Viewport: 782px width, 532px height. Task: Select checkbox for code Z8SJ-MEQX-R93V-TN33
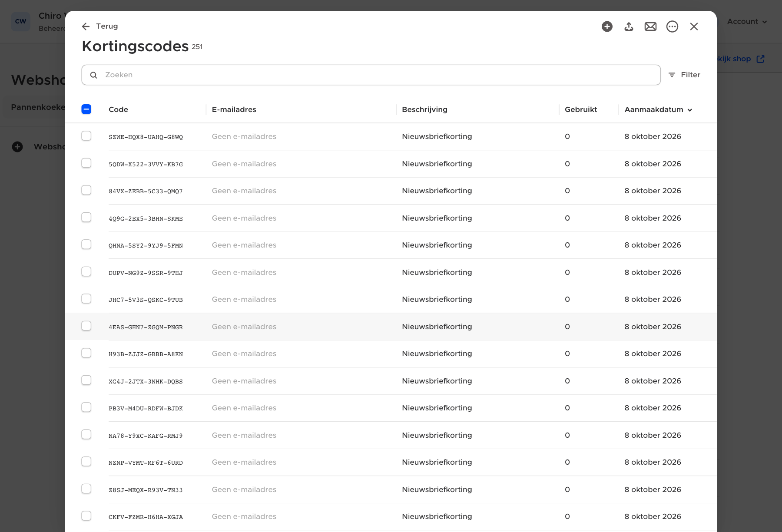[x=86, y=489]
